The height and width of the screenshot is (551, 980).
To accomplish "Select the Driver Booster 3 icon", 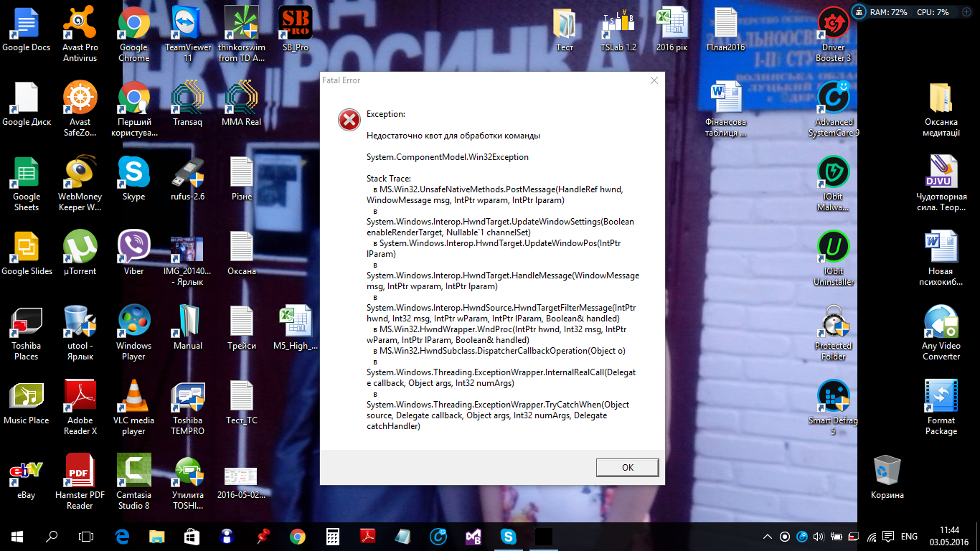I will 834,34.
